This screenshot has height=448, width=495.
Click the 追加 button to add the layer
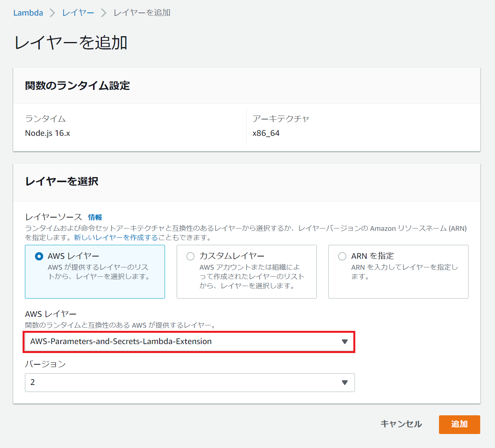click(x=459, y=425)
